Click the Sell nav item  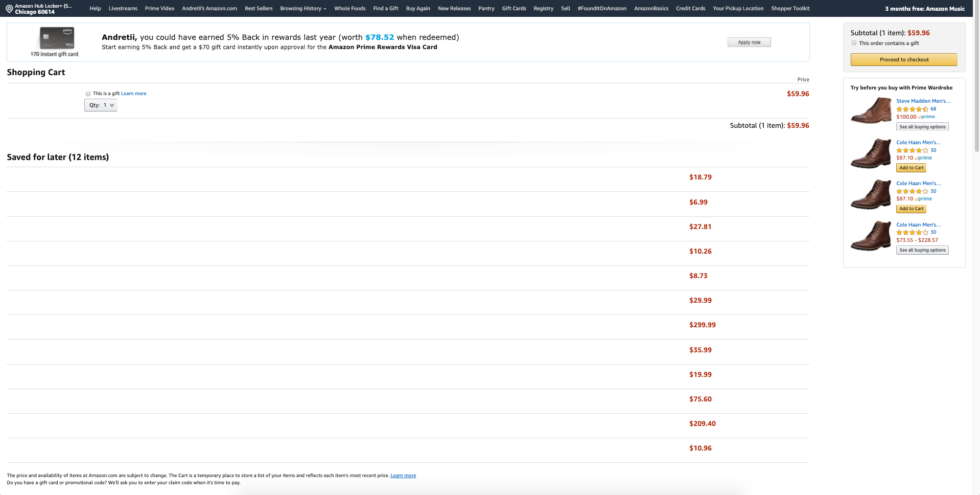(x=566, y=9)
